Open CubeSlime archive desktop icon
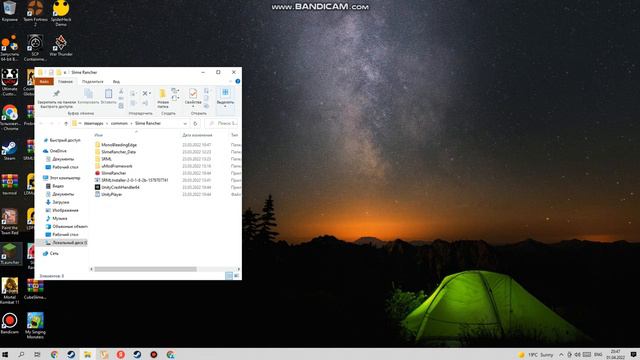640x360 pixels. pos(35,289)
